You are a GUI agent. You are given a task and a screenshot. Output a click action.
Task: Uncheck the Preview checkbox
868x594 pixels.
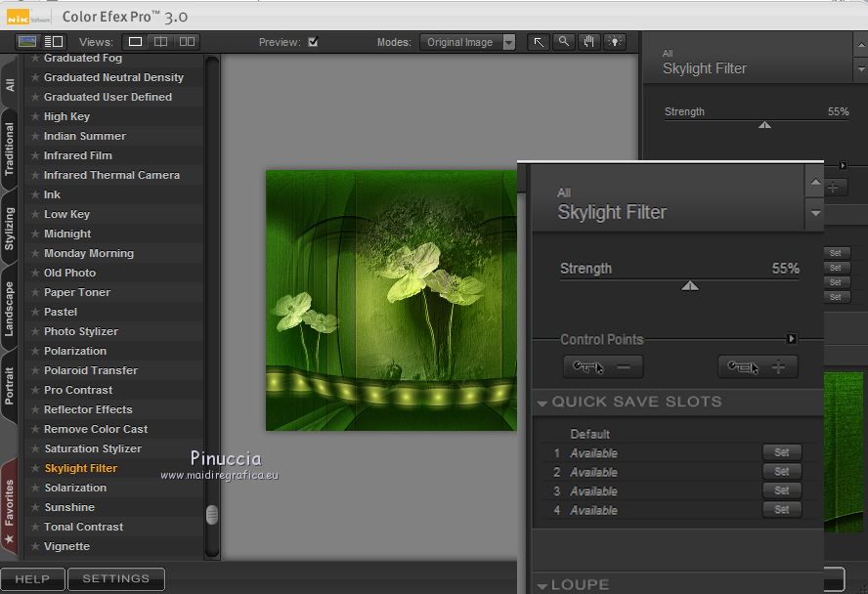pos(313,42)
